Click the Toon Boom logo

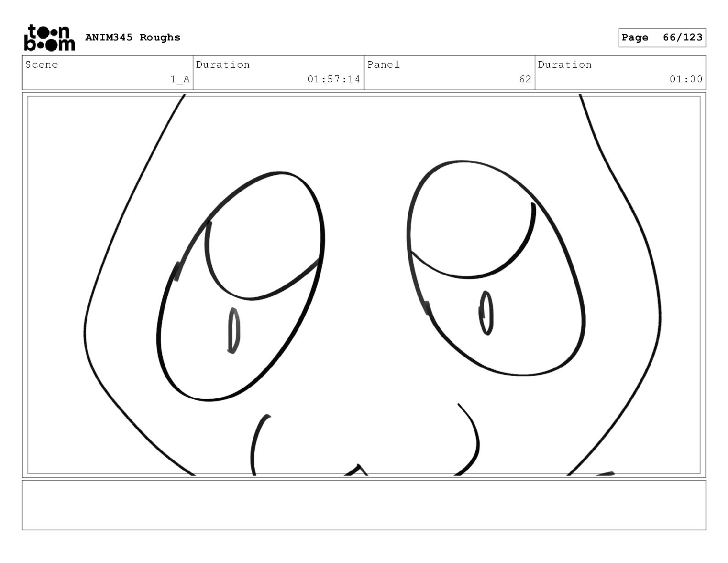pos(49,38)
